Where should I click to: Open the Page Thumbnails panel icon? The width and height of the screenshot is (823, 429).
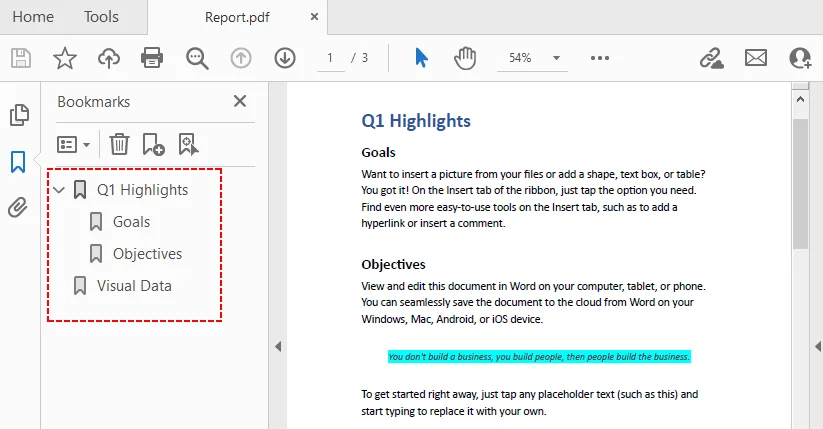click(x=19, y=115)
